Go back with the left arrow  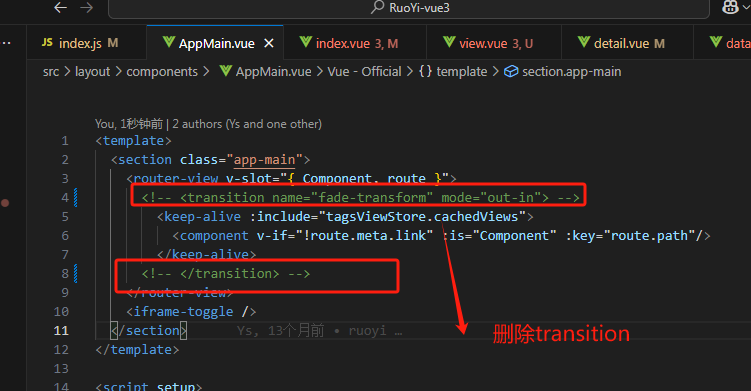click(x=60, y=8)
